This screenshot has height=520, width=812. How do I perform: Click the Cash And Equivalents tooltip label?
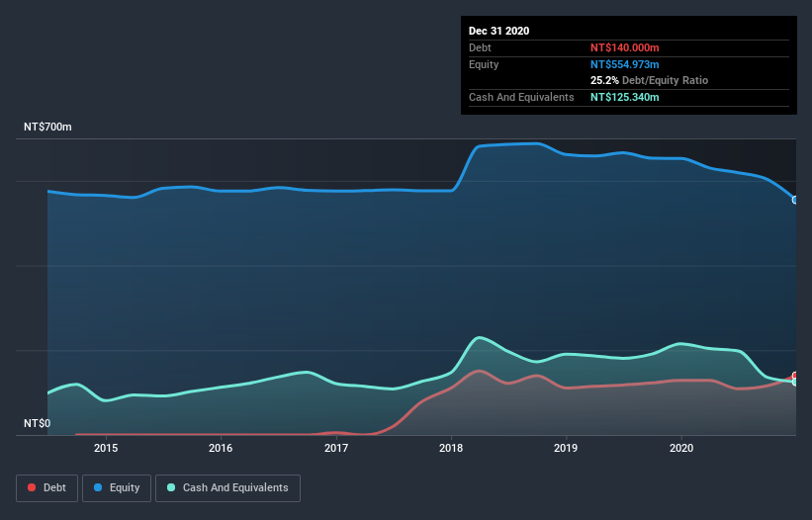pos(521,97)
